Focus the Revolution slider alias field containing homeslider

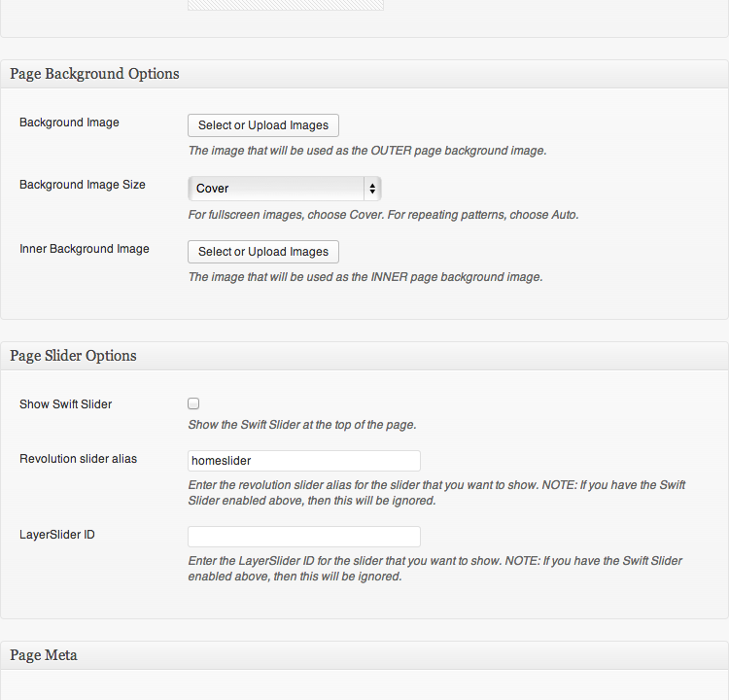(x=304, y=461)
